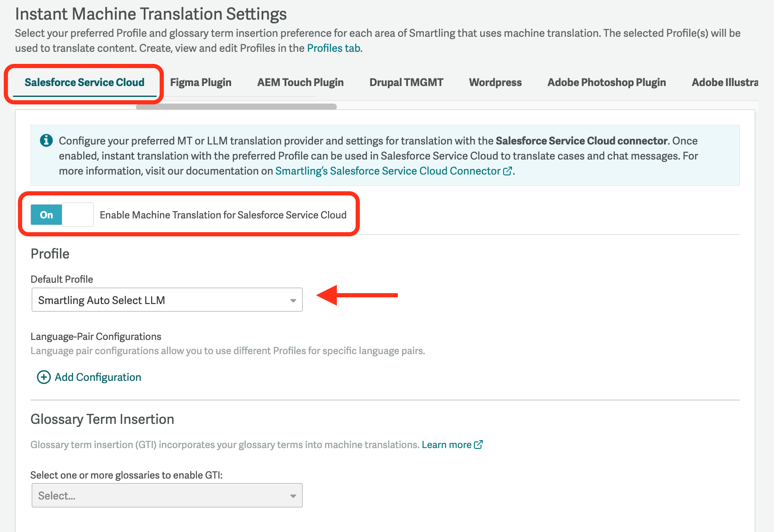
Task: Click Learn more about glossary term insertion
Action: pyautogui.click(x=446, y=445)
